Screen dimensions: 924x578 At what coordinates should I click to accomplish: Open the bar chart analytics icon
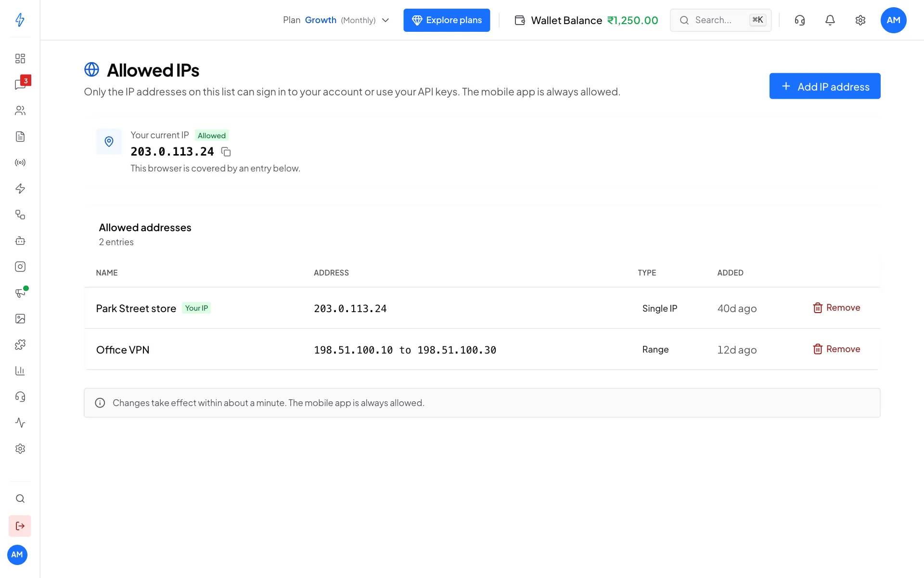pos(20,371)
